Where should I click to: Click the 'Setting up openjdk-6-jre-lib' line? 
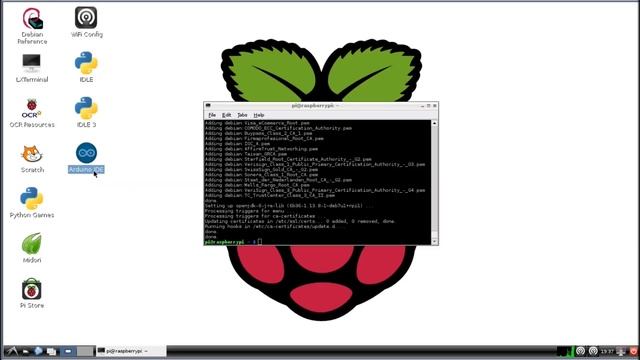[289, 206]
